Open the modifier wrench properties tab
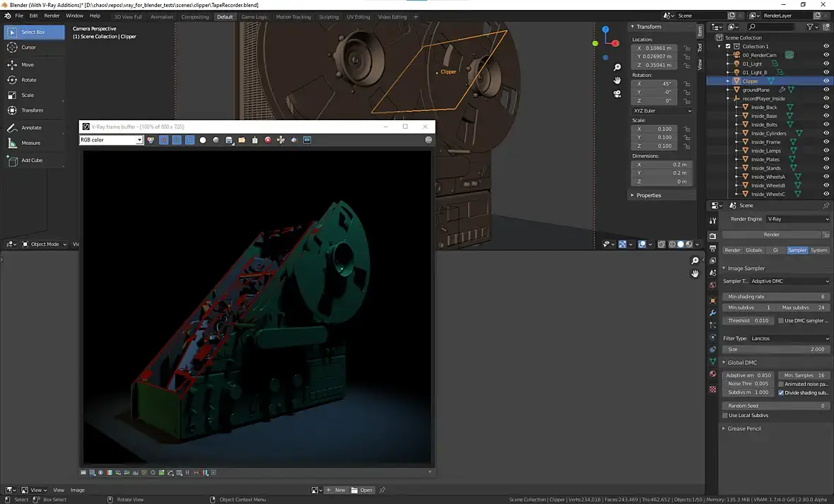Viewport: 834px width, 504px height. tap(712, 312)
